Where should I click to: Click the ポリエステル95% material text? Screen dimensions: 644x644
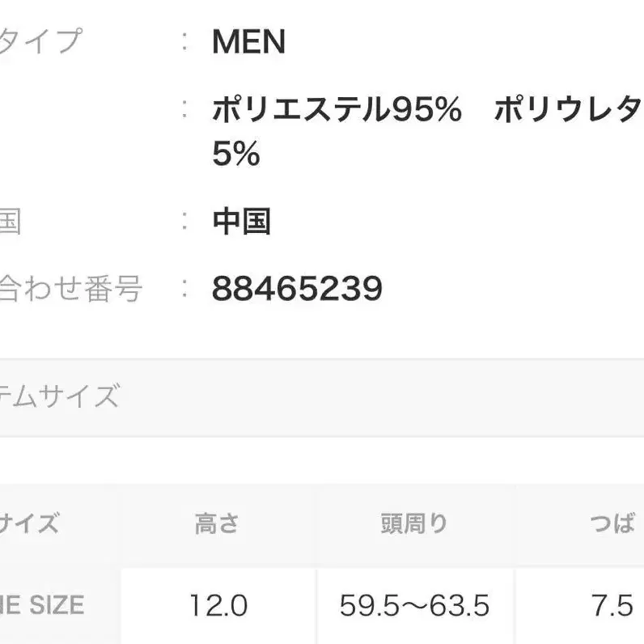point(337,110)
